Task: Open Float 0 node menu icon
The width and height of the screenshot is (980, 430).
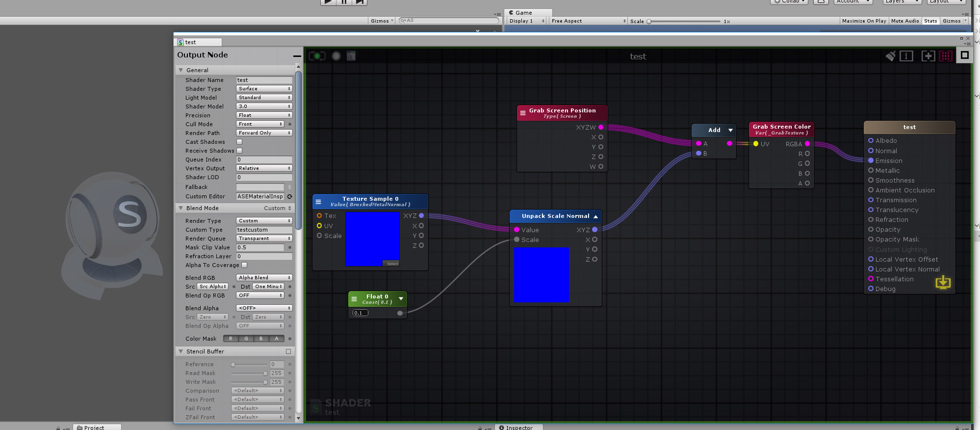Action: click(x=354, y=299)
